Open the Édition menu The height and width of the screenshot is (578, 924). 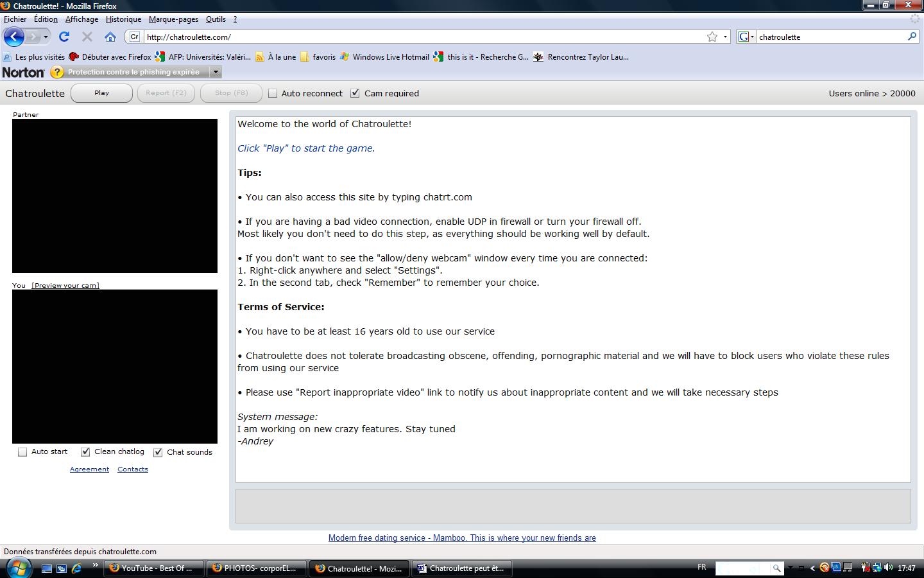46,19
